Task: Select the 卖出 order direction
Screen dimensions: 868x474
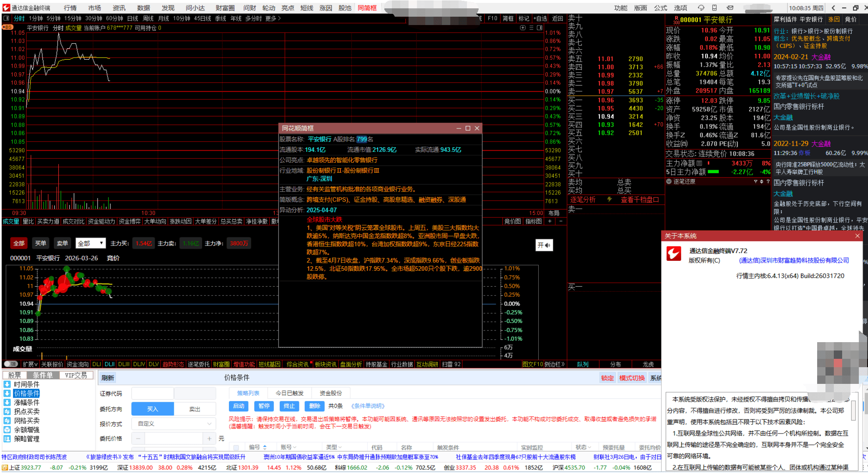Action: 195,409
